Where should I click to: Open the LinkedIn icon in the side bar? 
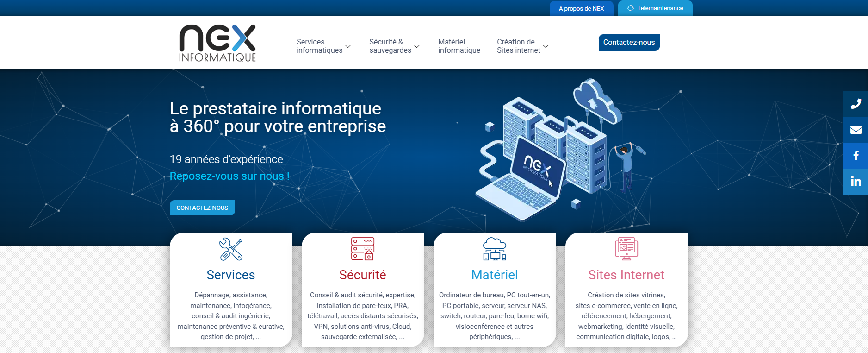pos(856,182)
